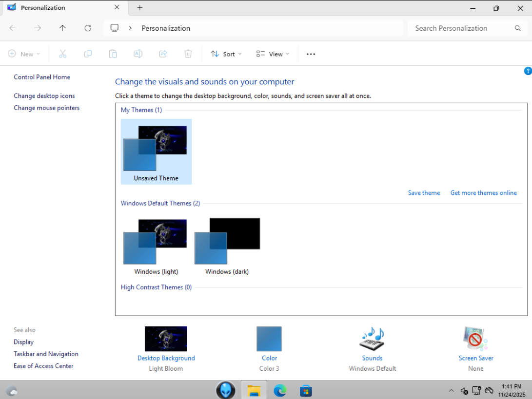Click the Save theme link
Screen dimensions: 532x399
pyautogui.click(x=424, y=193)
